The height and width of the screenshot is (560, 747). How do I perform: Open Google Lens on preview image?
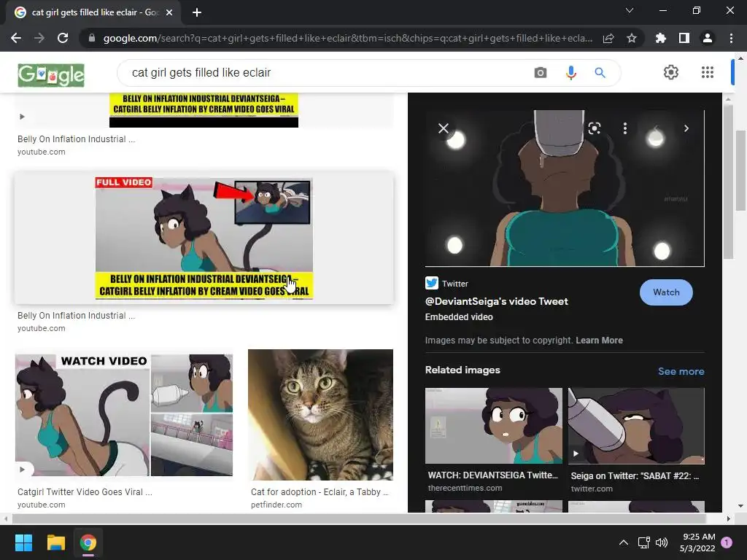coord(594,128)
